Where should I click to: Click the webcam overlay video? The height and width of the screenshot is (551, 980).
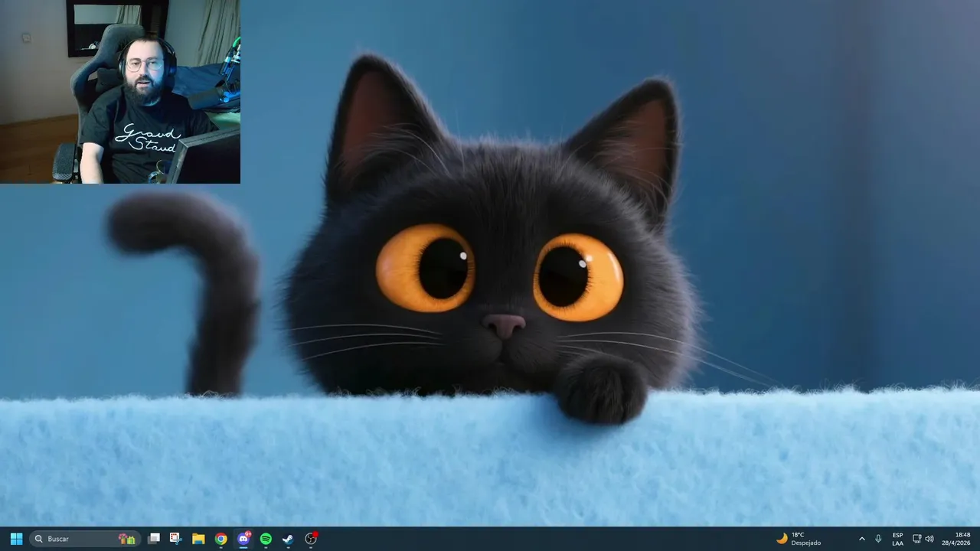[120, 92]
